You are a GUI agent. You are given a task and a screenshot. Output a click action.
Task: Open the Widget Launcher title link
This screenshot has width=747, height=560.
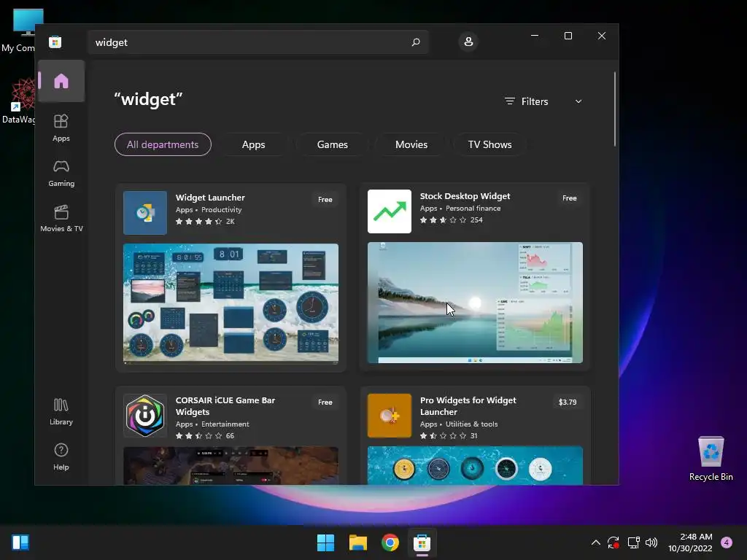coord(210,197)
